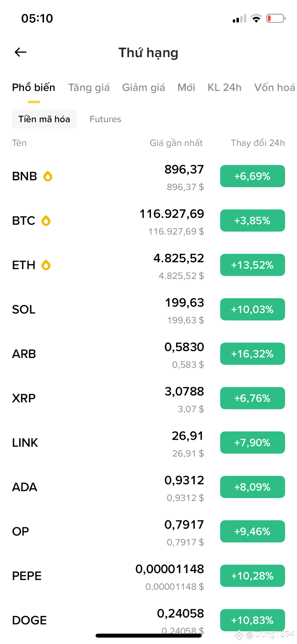This screenshot has height=644, width=297.
Task: Sort by Thay đổi 24h column
Action: pyautogui.click(x=258, y=143)
